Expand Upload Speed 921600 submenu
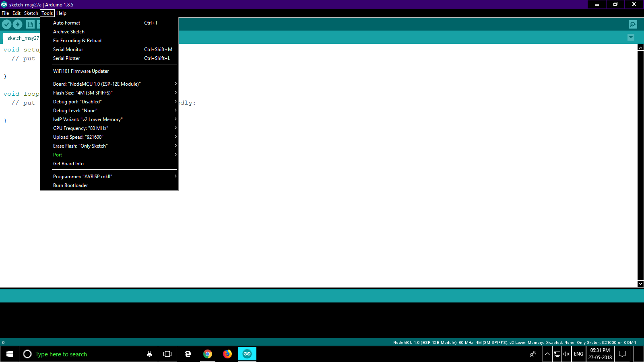This screenshot has height=362, width=644. (109, 137)
